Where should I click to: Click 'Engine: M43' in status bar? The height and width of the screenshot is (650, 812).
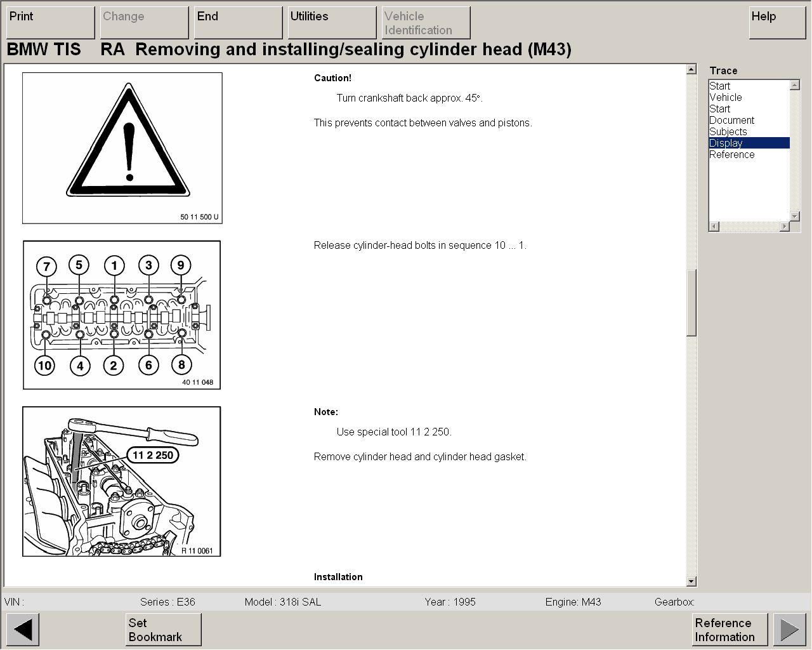[573, 602]
